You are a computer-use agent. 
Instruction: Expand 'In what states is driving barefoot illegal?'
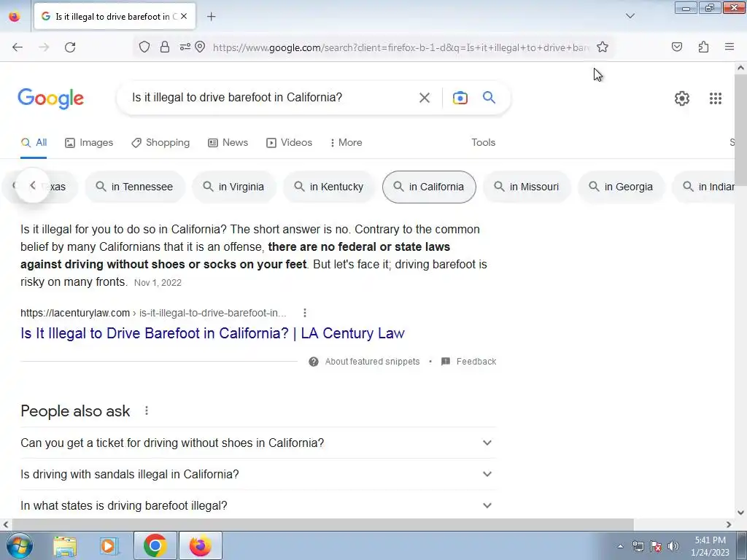258,505
